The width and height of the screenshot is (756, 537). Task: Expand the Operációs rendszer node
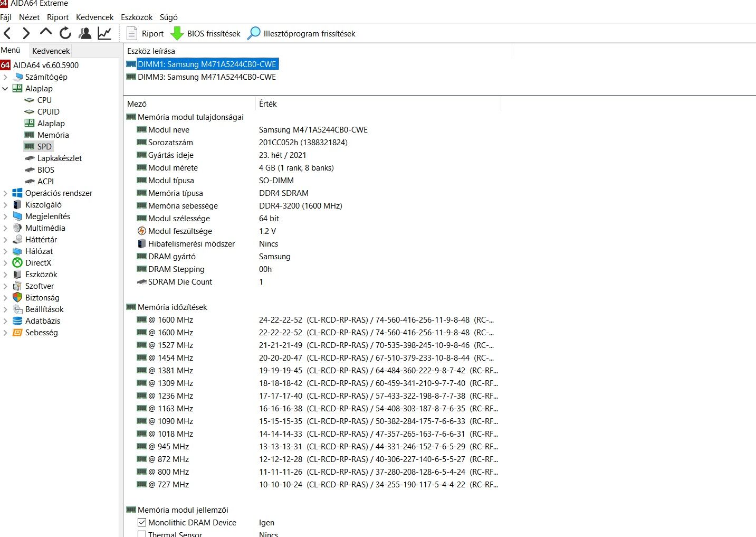5,193
